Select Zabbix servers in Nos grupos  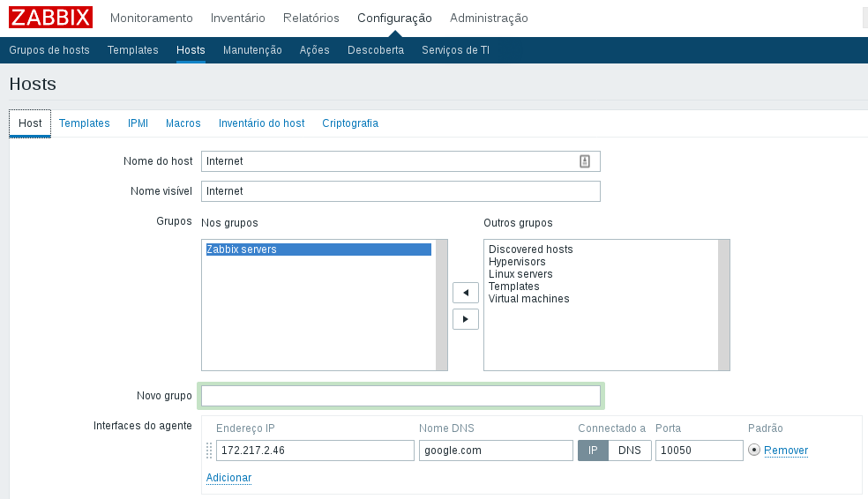pyautogui.click(x=242, y=249)
